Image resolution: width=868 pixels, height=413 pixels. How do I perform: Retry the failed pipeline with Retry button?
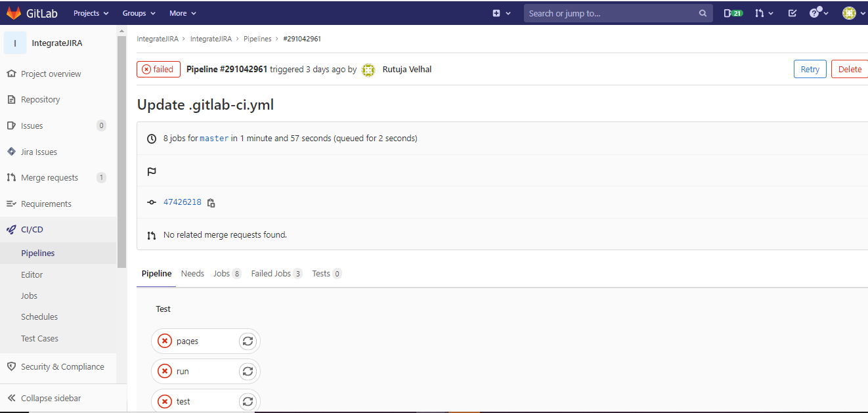tap(810, 68)
